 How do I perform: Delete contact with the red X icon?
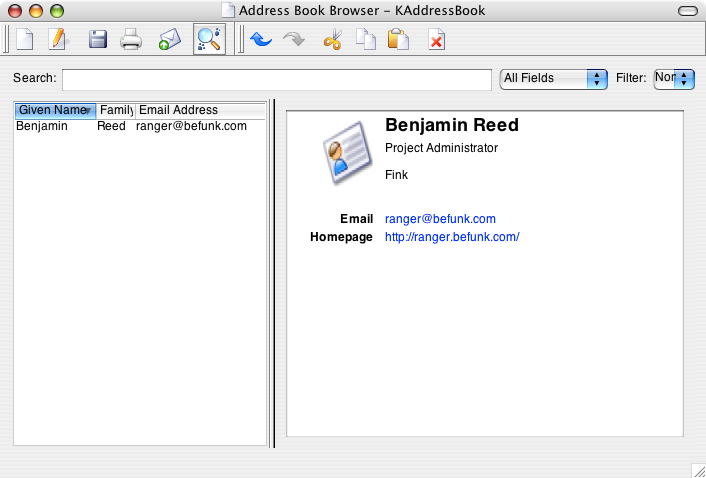click(x=436, y=39)
